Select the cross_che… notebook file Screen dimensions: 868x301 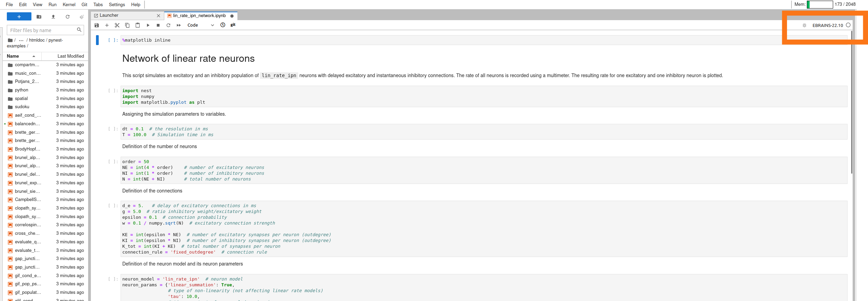45,233
